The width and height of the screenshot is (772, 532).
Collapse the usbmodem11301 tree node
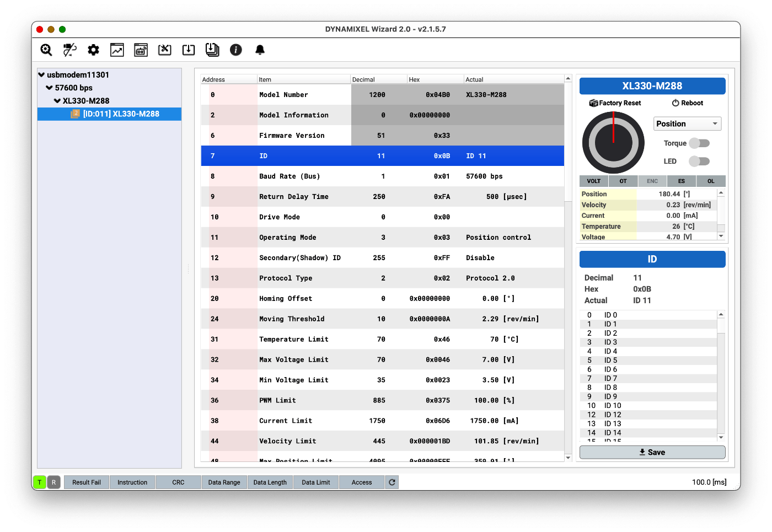(41, 74)
